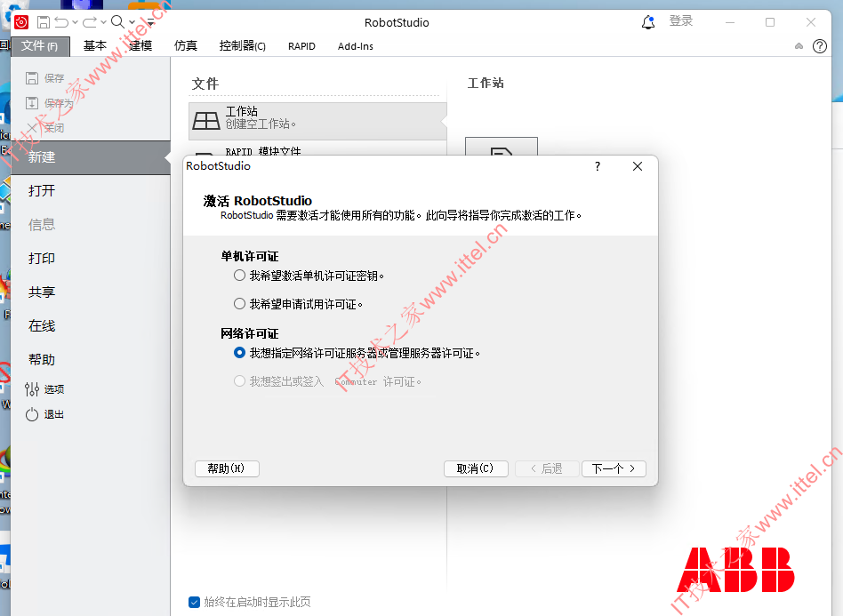This screenshot has height=616, width=843.
Task: Open 选项 with the sliders icon
Action: click(x=45, y=389)
